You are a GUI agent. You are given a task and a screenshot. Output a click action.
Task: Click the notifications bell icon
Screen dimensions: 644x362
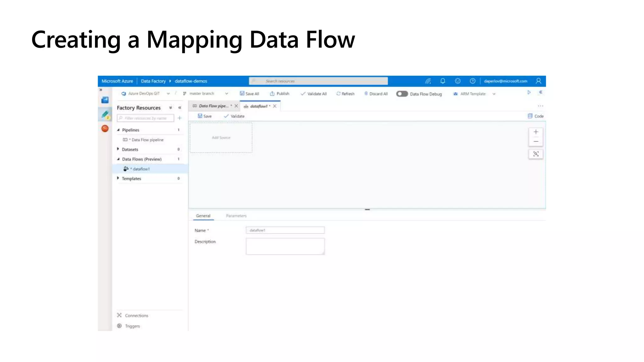[x=443, y=81]
